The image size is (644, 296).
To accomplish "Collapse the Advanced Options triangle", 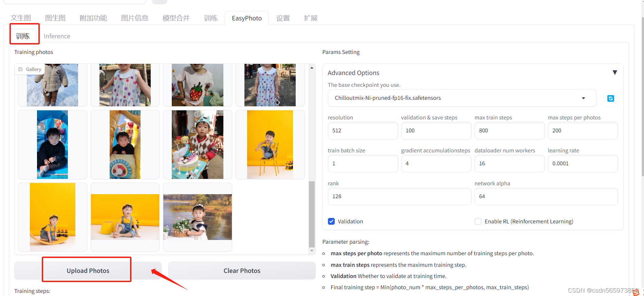I will tap(614, 73).
